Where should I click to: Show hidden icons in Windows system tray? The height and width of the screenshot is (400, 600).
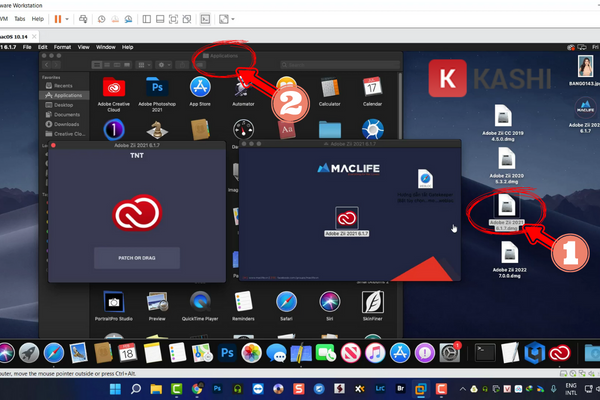pos(463,389)
